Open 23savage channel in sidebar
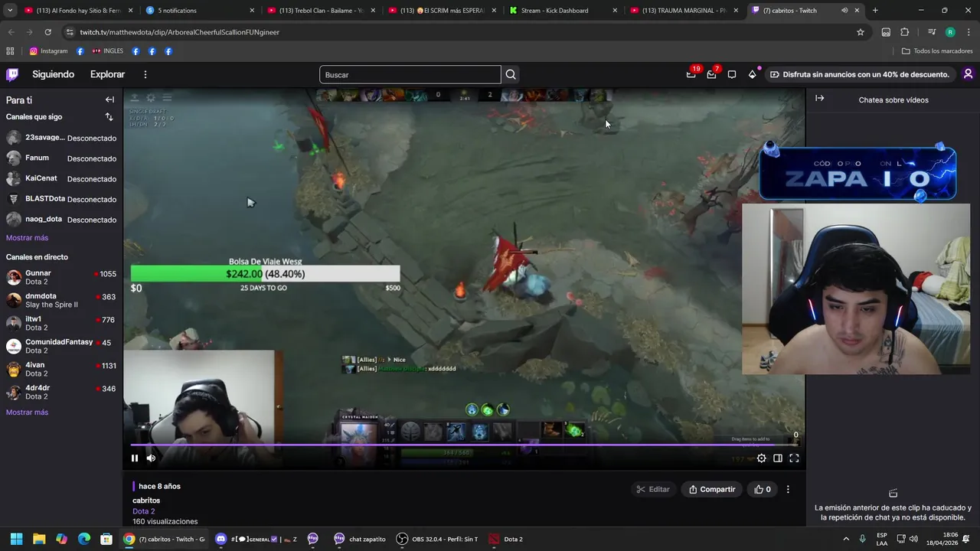This screenshot has width=980, height=551. click(x=61, y=138)
